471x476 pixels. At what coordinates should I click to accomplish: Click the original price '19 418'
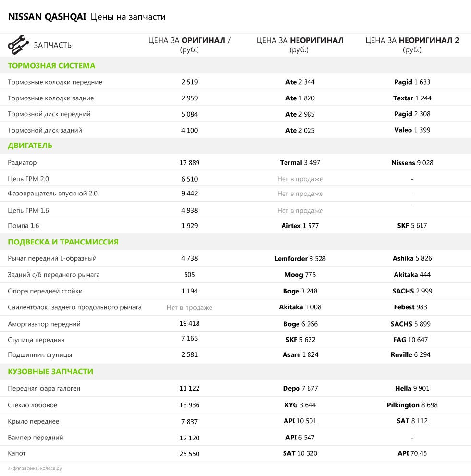tap(189, 324)
